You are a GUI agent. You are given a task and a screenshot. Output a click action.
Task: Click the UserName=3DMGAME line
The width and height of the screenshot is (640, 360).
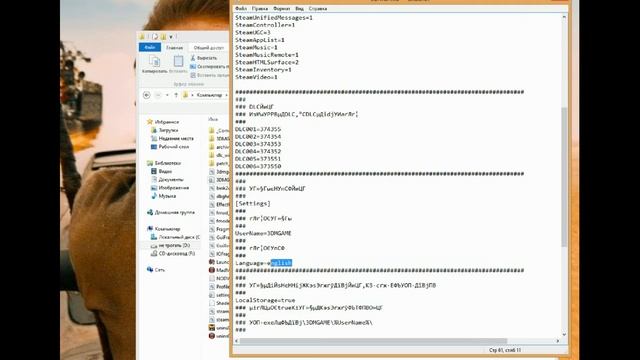point(263,233)
